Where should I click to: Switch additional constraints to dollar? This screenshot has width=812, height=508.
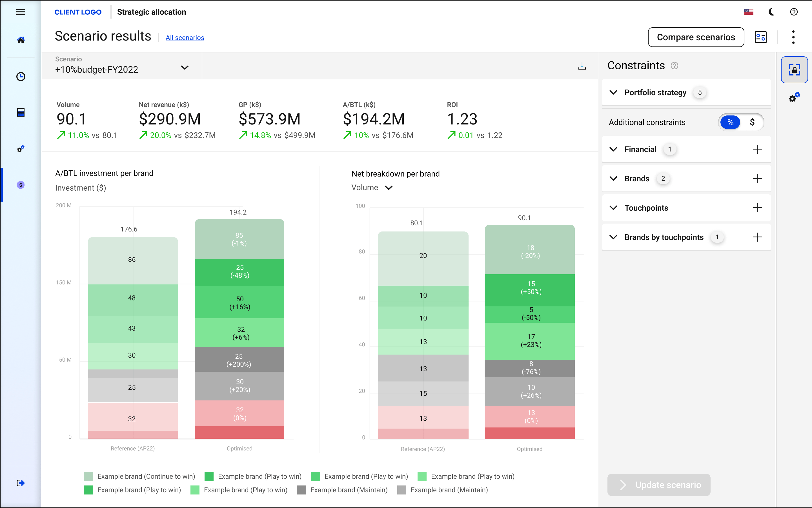752,122
